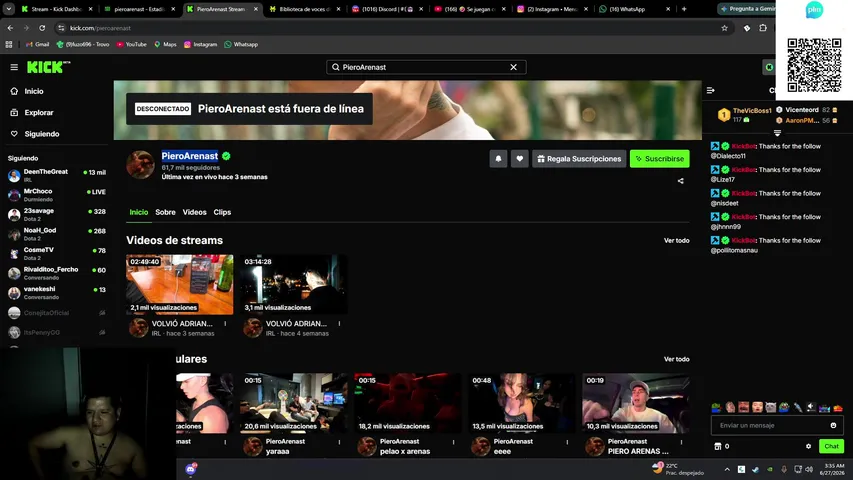The width and height of the screenshot is (853, 480).
Task: Click the green Chat send button
Action: click(831, 446)
